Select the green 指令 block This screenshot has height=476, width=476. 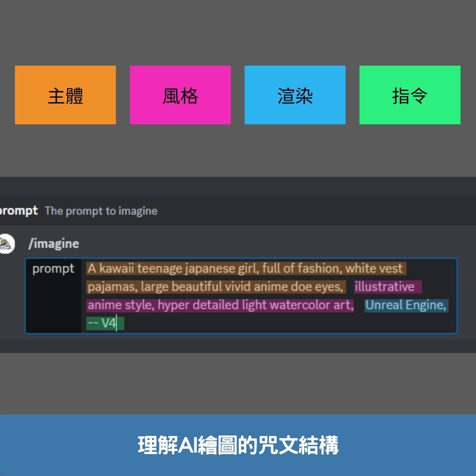tap(409, 95)
